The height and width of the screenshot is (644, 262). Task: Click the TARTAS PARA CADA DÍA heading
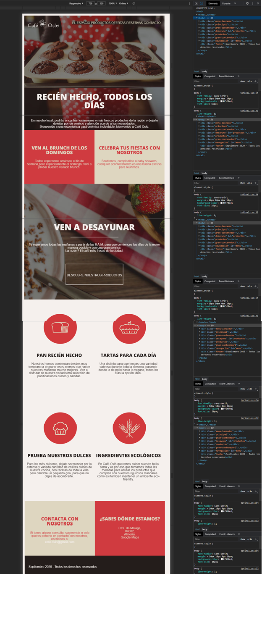pos(128,355)
